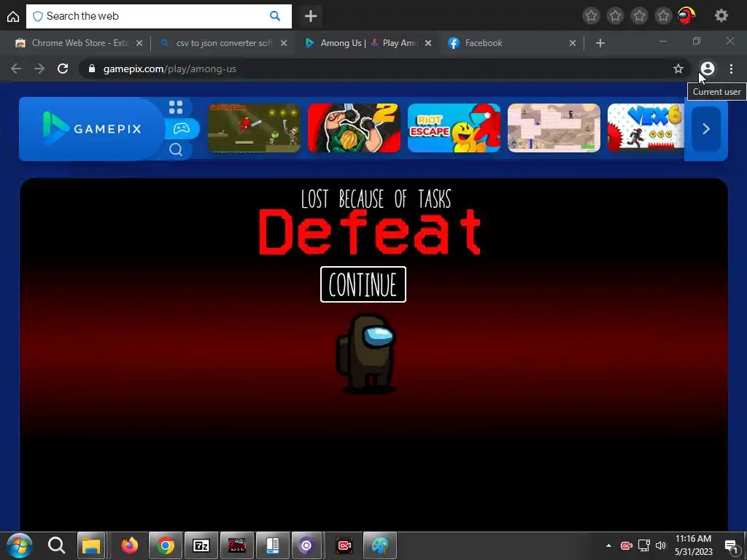Open GamePix categories grid icon
This screenshot has height=560, width=747.
(x=176, y=107)
